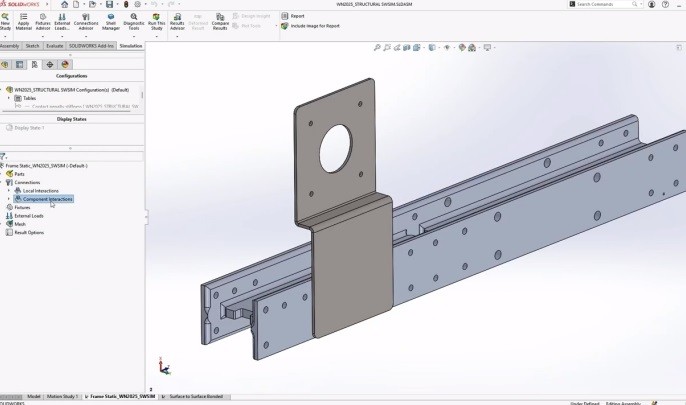
Task: Click Zoom to Area in the view toolbar
Action: [x=387, y=47]
